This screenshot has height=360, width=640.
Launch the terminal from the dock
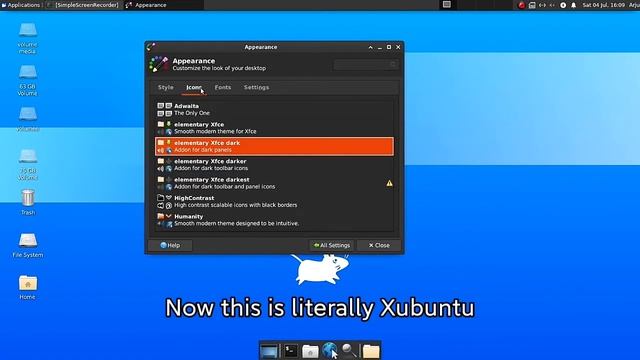coord(291,351)
